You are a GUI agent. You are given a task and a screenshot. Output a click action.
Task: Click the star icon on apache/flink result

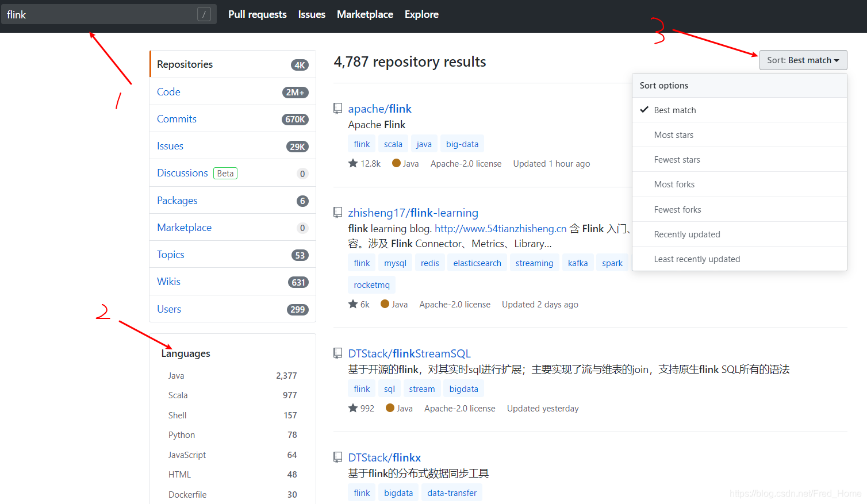[x=352, y=163]
